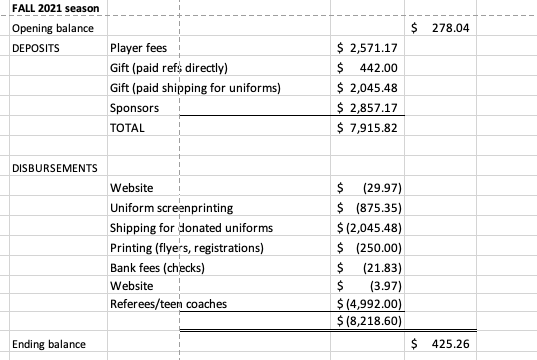537x360 pixels.
Task: Select the Printing $(250.00) amount cell
Action: (367, 248)
